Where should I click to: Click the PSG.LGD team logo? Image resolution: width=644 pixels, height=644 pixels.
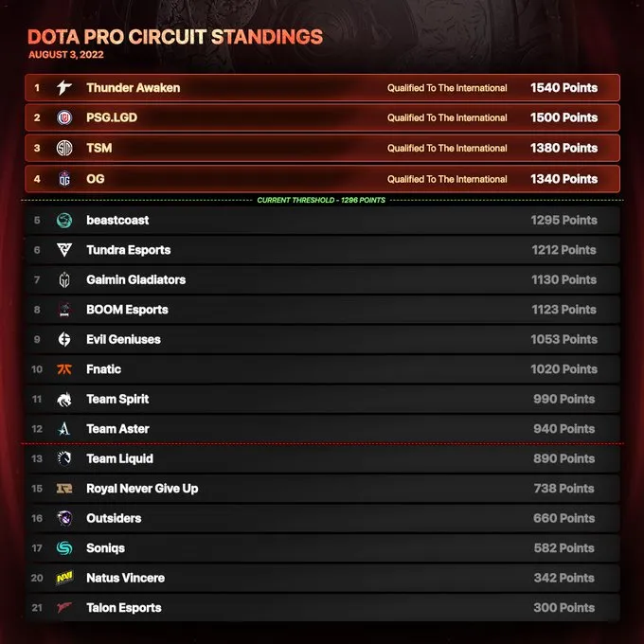[x=63, y=118]
